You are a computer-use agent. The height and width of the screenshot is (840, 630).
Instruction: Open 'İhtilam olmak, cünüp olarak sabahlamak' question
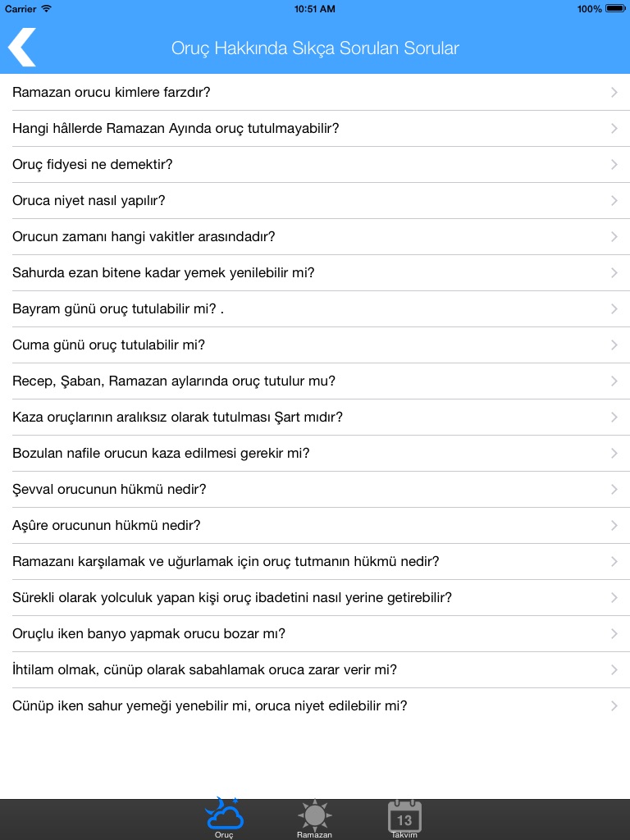coord(204,670)
